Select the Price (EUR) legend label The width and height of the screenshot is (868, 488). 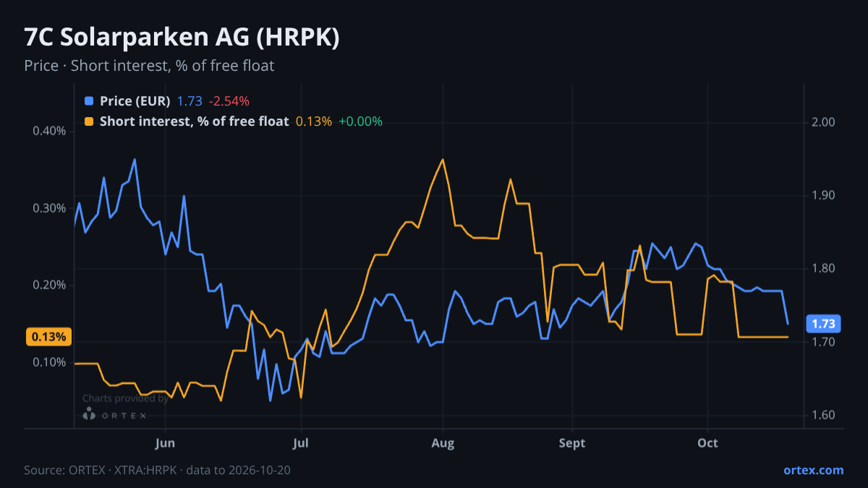[x=135, y=101]
